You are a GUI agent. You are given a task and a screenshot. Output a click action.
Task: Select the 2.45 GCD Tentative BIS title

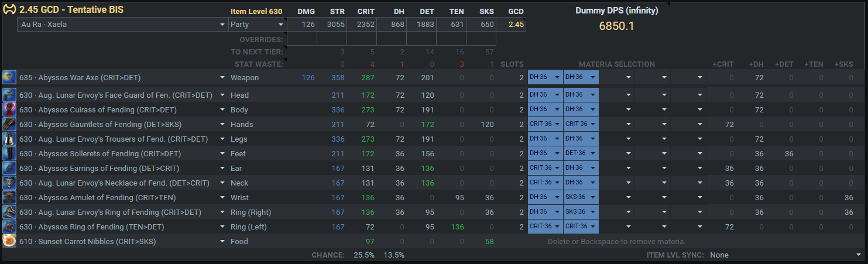71,11
